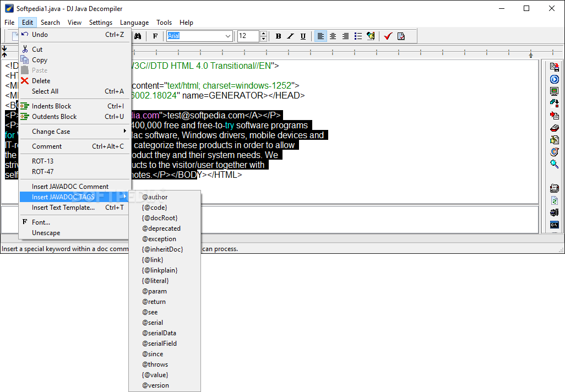565x392 pixels.
Task: Toggle bullet list toolbar icon
Action: pyautogui.click(x=358, y=36)
